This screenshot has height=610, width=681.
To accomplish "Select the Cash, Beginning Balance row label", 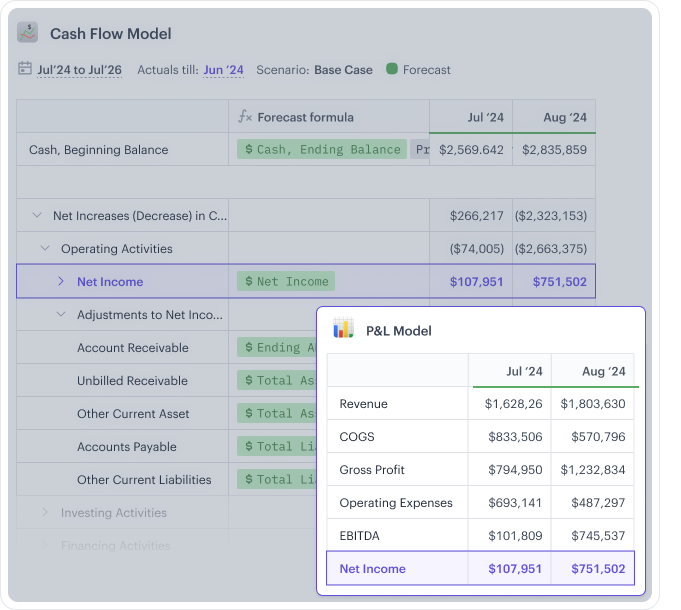I will click(99, 150).
